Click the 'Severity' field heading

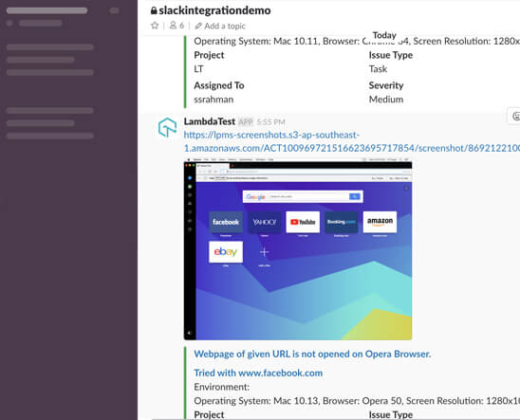386,85
